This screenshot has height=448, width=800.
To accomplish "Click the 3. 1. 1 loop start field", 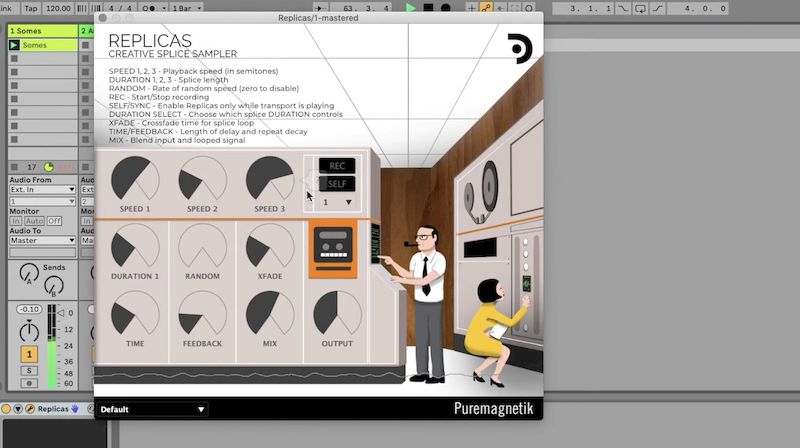I will pos(584,8).
